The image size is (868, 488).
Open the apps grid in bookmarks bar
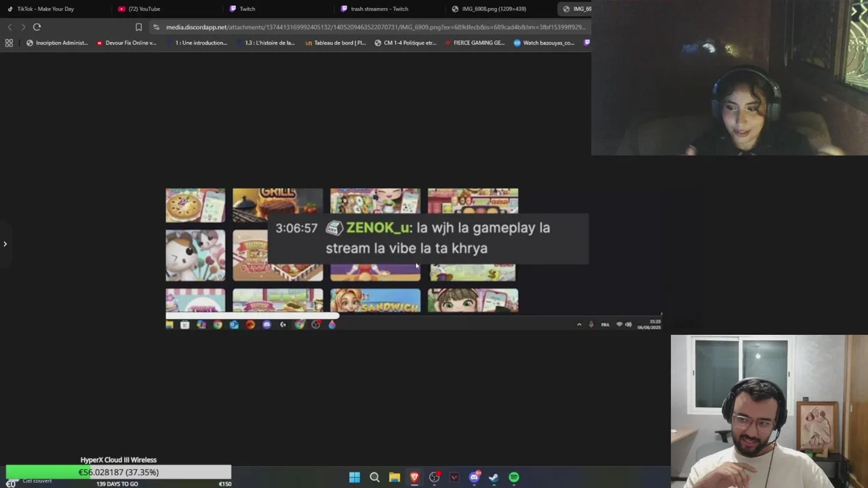tap(9, 43)
